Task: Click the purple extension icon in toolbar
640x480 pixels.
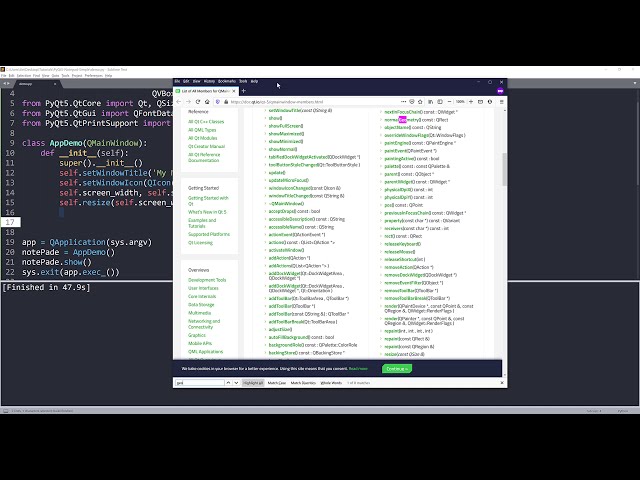Action: point(500,91)
